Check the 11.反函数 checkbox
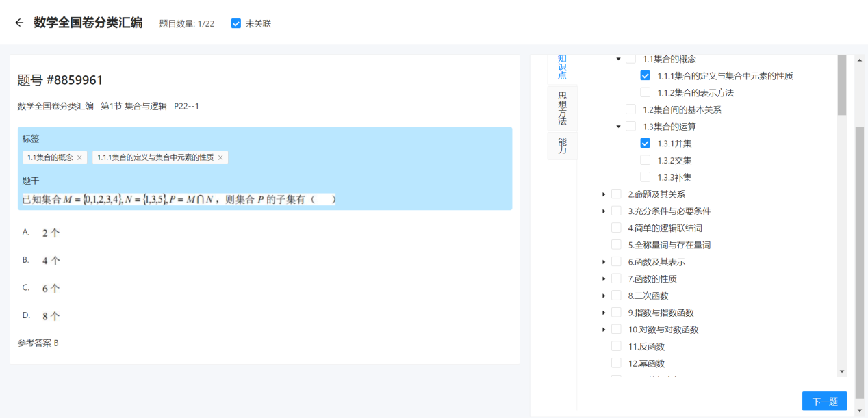Viewport: 868px width, 418px height. (616, 346)
